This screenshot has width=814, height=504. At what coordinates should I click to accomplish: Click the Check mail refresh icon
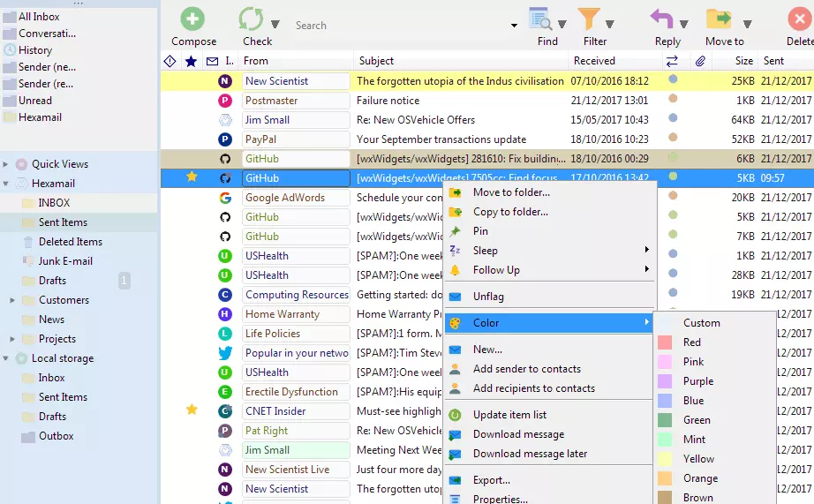[251, 19]
